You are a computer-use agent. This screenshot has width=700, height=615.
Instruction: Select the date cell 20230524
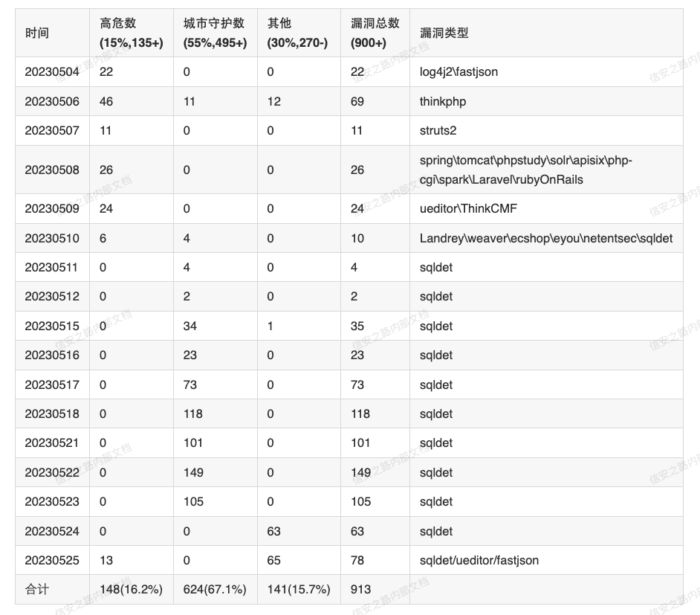52,531
